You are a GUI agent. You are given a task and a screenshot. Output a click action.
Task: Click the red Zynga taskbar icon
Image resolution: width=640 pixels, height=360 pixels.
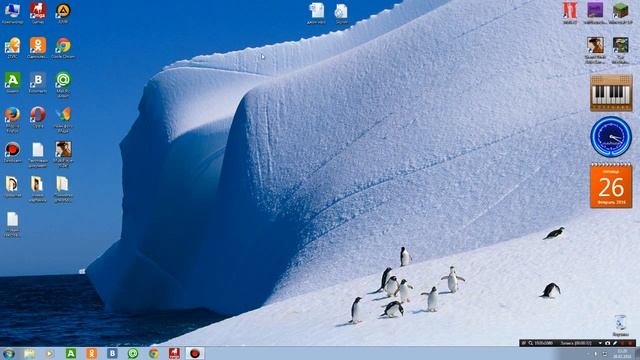point(174,353)
